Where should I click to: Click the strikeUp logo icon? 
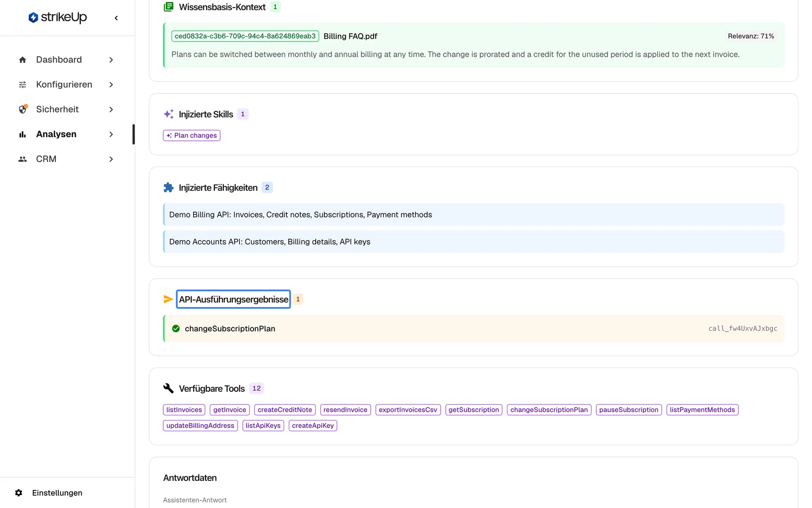(33, 18)
